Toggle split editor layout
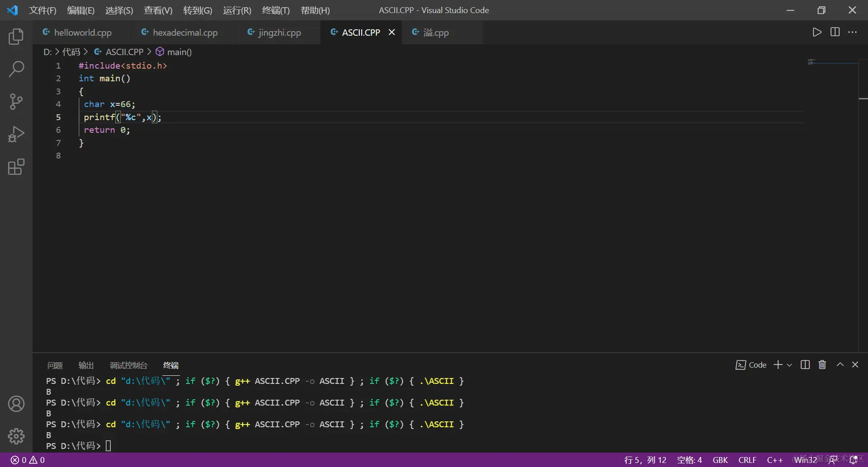 click(x=835, y=32)
